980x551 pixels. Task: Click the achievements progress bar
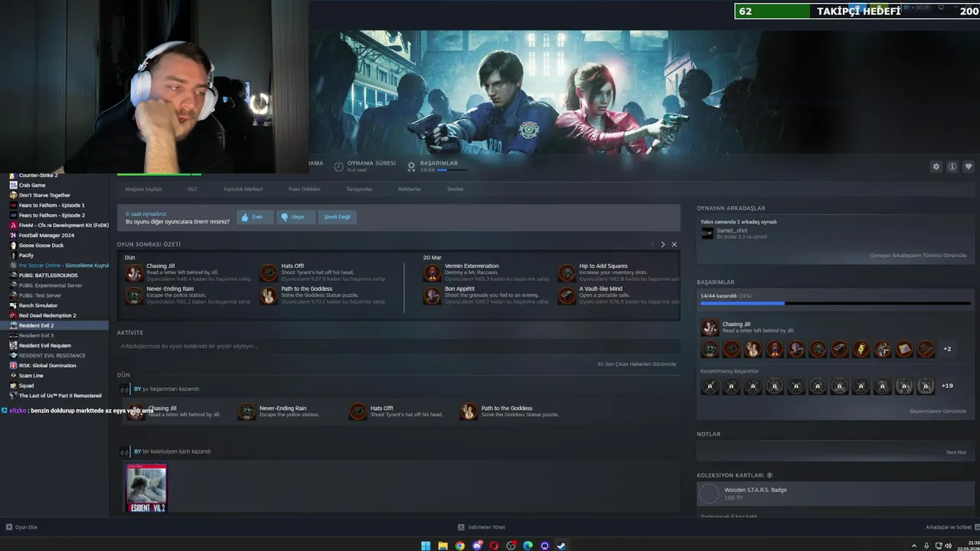click(x=835, y=303)
